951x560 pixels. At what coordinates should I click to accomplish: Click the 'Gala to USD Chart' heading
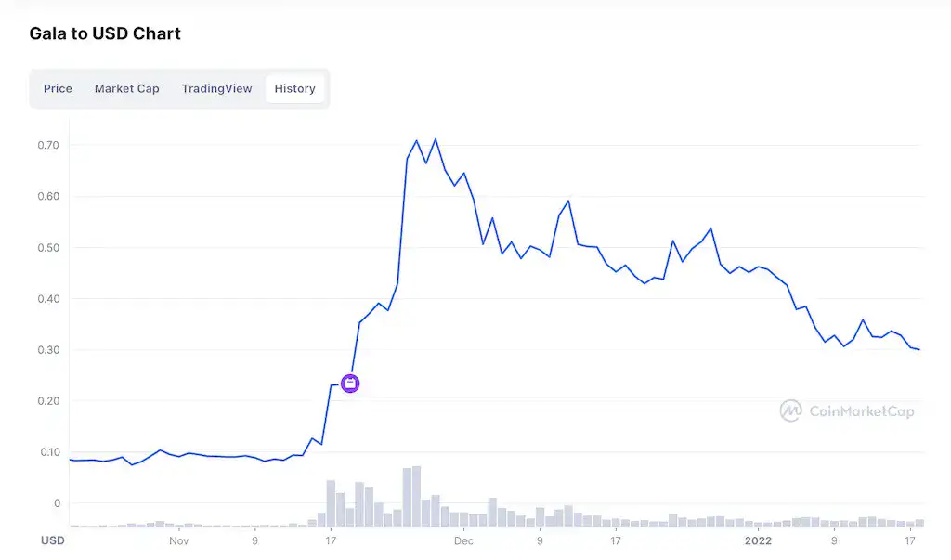coord(105,33)
